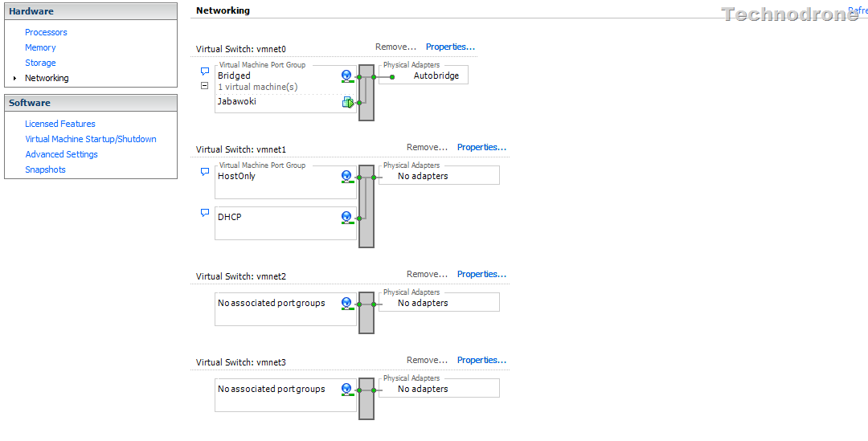Select the HostOnly port group label
The height and width of the screenshot is (441, 868).
coord(236,176)
